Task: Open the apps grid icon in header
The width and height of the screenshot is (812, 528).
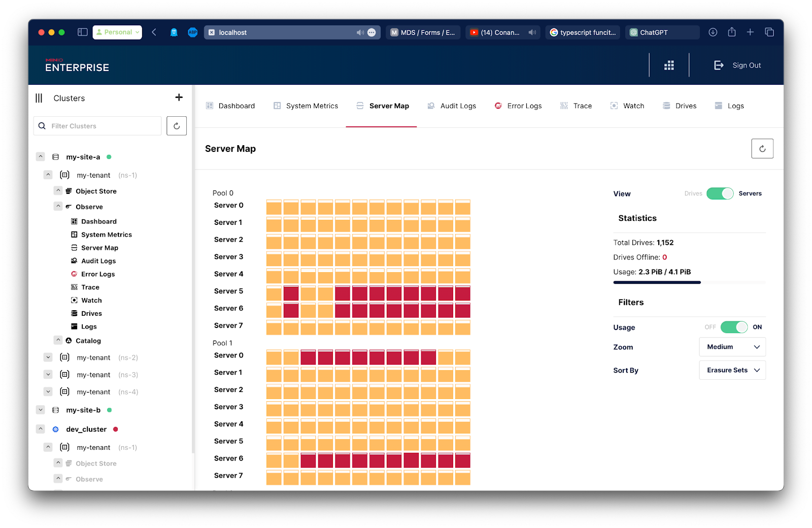Action: tap(669, 65)
